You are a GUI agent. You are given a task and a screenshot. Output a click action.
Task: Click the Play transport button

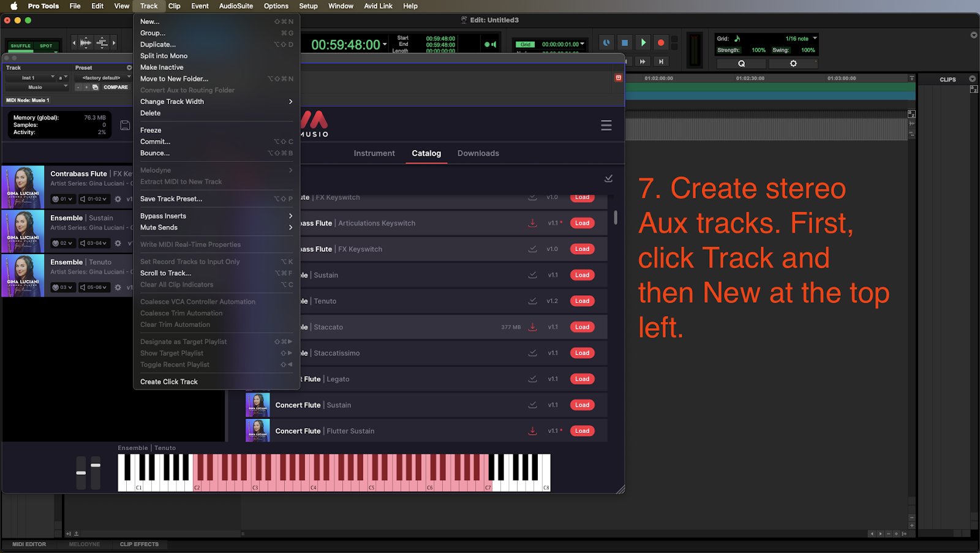(643, 42)
